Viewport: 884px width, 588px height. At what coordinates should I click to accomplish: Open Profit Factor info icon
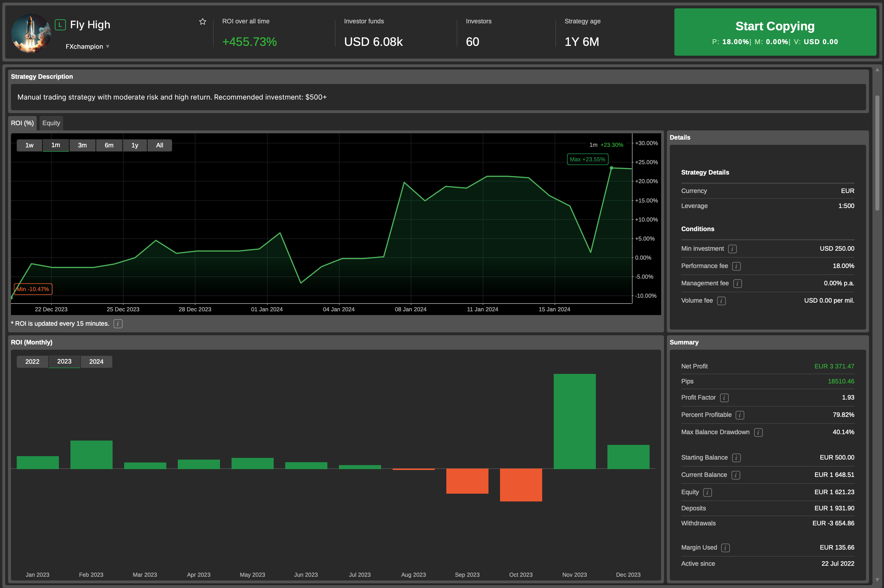[724, 398]
